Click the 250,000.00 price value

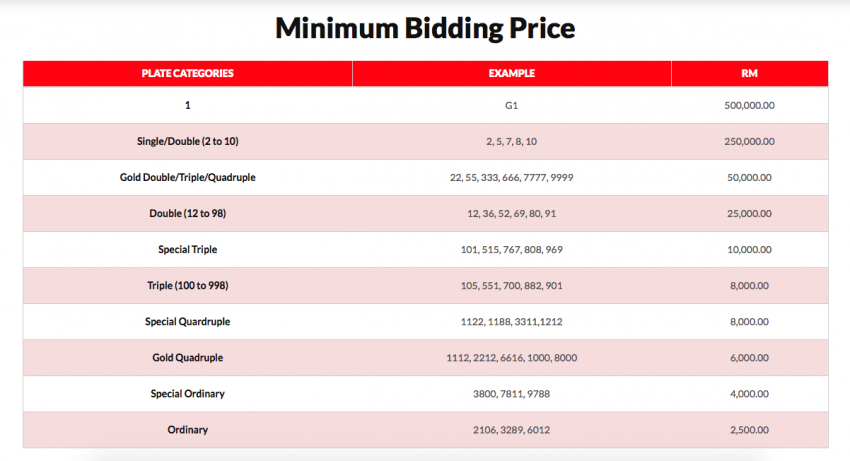pyautogui.click(x=749, y=141)
